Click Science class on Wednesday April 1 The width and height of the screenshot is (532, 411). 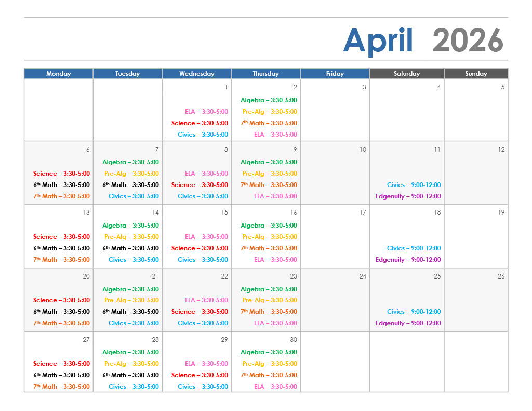click(199, 123)
